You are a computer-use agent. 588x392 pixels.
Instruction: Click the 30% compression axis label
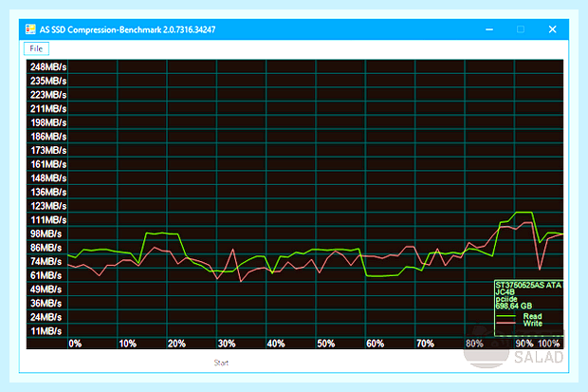[x=227, y=344]
